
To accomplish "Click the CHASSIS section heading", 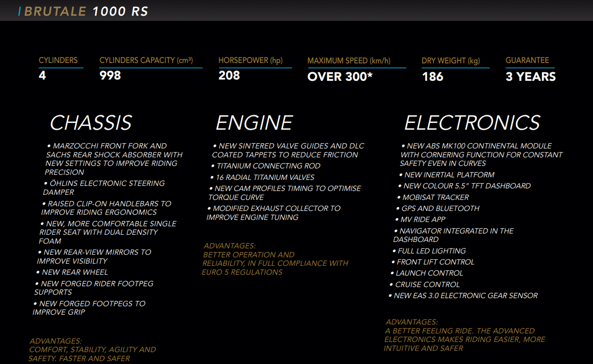I will click(91, 123).
